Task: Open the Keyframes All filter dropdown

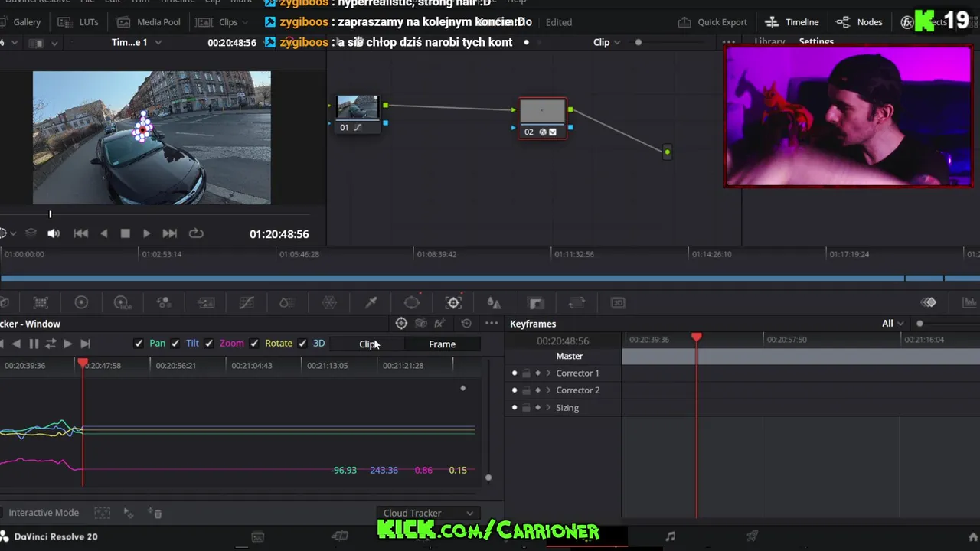Action: pos(893,324)
